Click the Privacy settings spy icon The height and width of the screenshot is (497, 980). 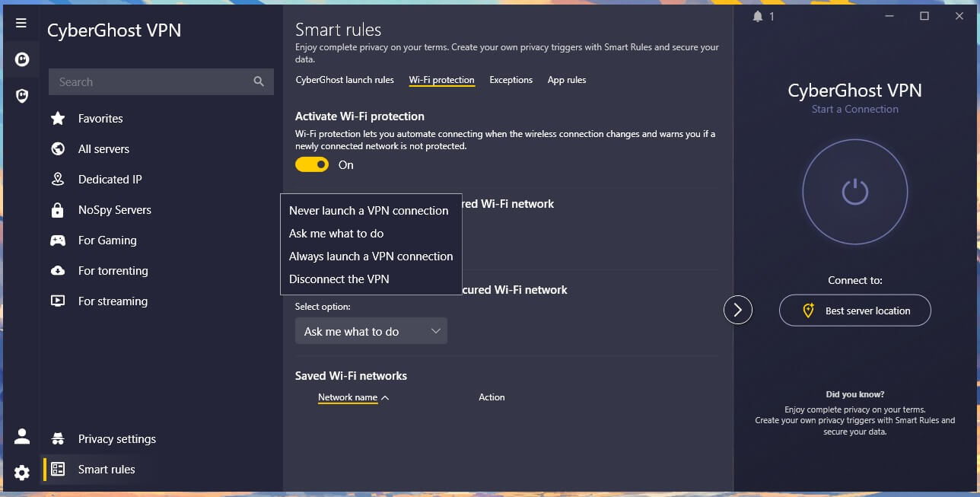click(x=58, y=438)
